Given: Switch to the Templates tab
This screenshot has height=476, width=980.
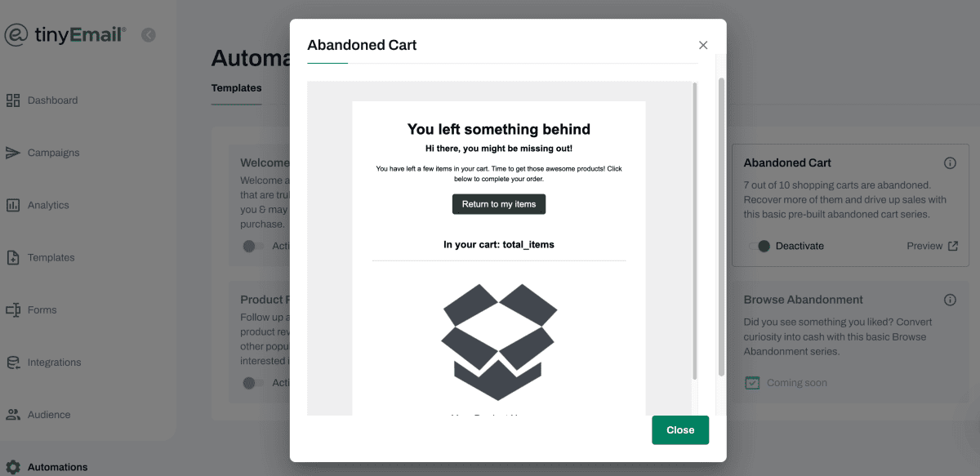Looking at the screenshot, I should pos(236,88).
